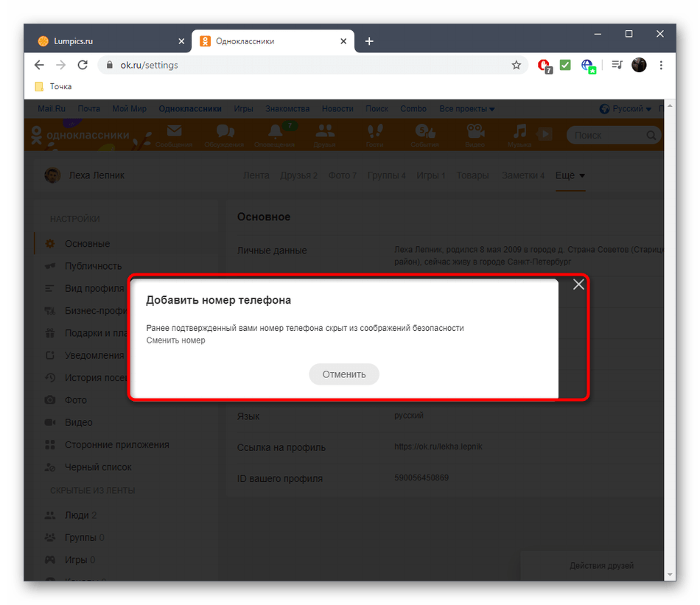Click the Odnoklassniki logo icon top-left
Viewport: 700px width, 605px height.
(35, 135)
